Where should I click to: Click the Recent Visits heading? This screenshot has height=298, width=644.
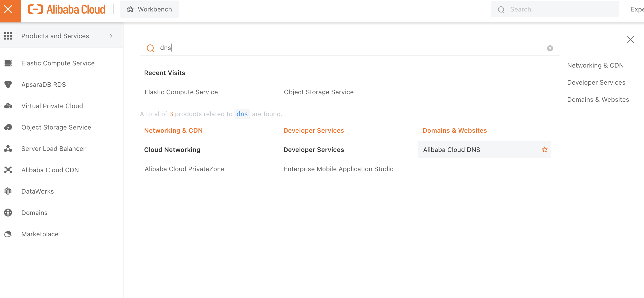[x=165, y=73]
